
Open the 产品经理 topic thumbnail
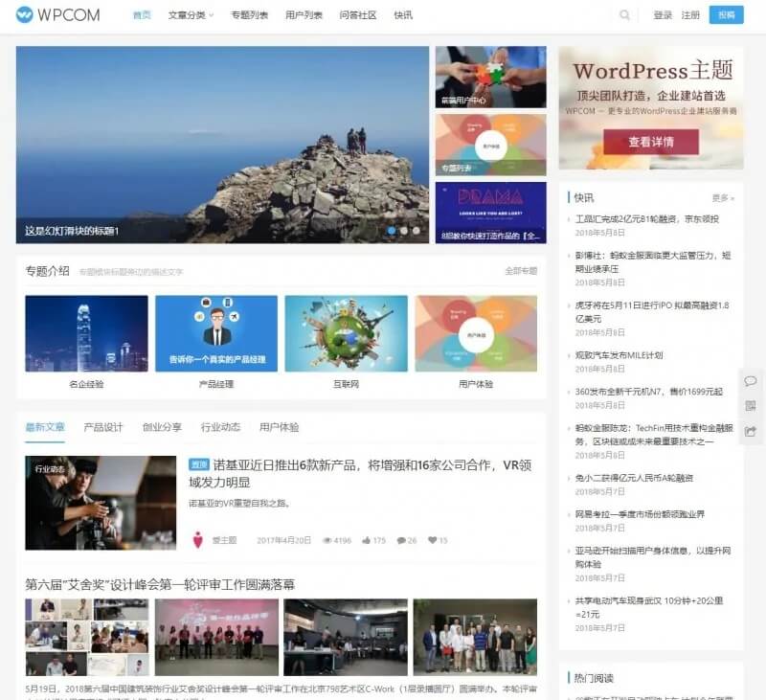tap(216, 333)
